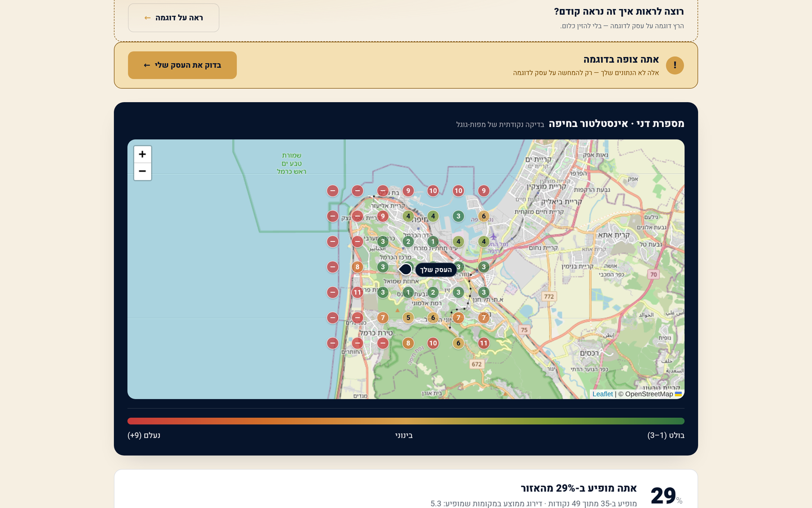Zoom in on the map
812x508 pixels.
[x=142, y=154]
